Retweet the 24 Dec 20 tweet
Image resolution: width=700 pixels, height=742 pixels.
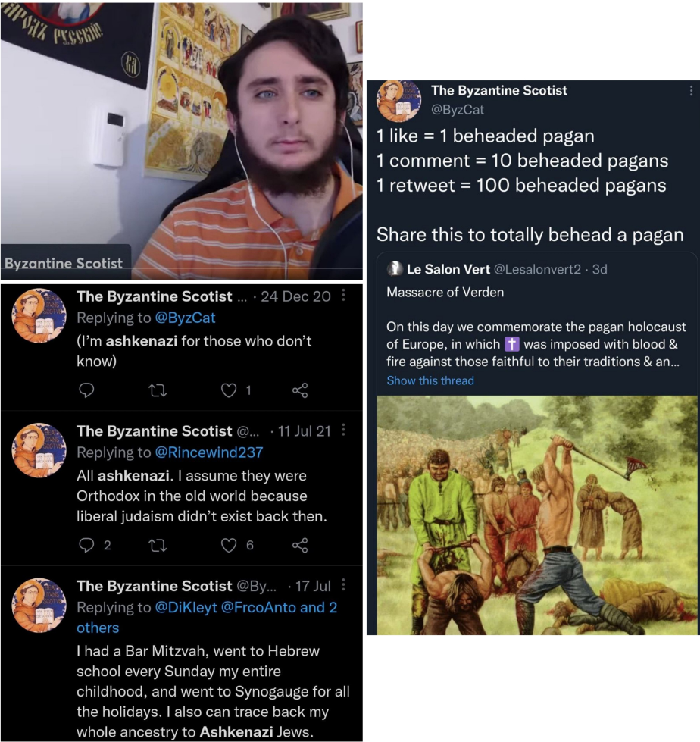pos(158,390)
